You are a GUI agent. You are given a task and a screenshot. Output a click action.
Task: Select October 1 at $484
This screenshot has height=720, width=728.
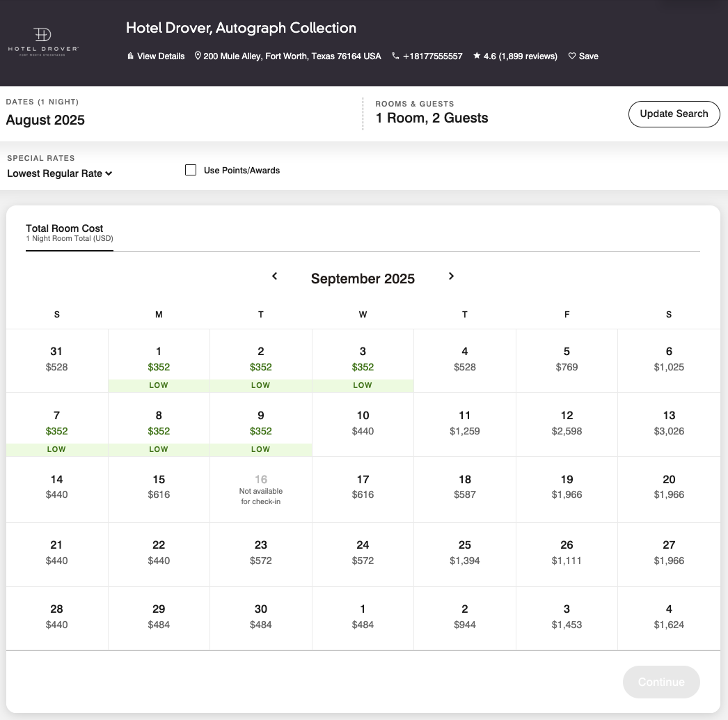(x=363, y=619)
